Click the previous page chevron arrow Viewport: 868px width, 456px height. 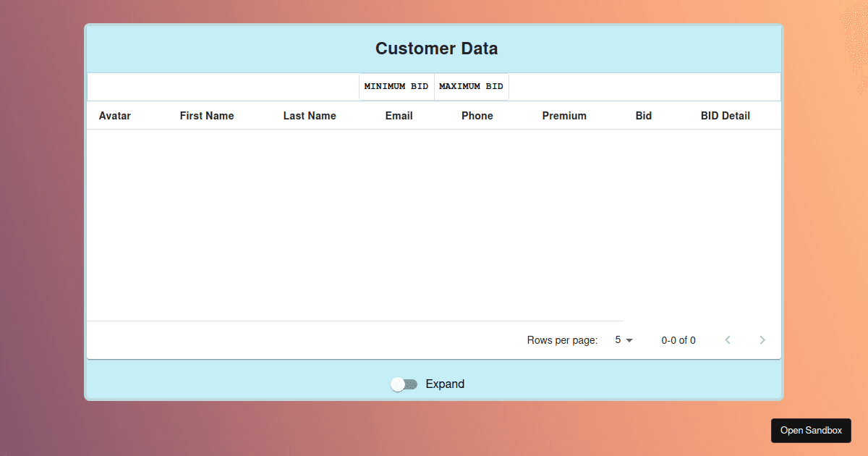tap(728, 339)
